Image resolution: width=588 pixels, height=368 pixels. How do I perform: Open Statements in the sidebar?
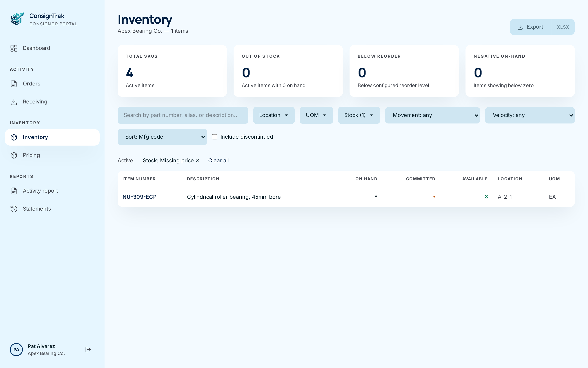point(52,209)
